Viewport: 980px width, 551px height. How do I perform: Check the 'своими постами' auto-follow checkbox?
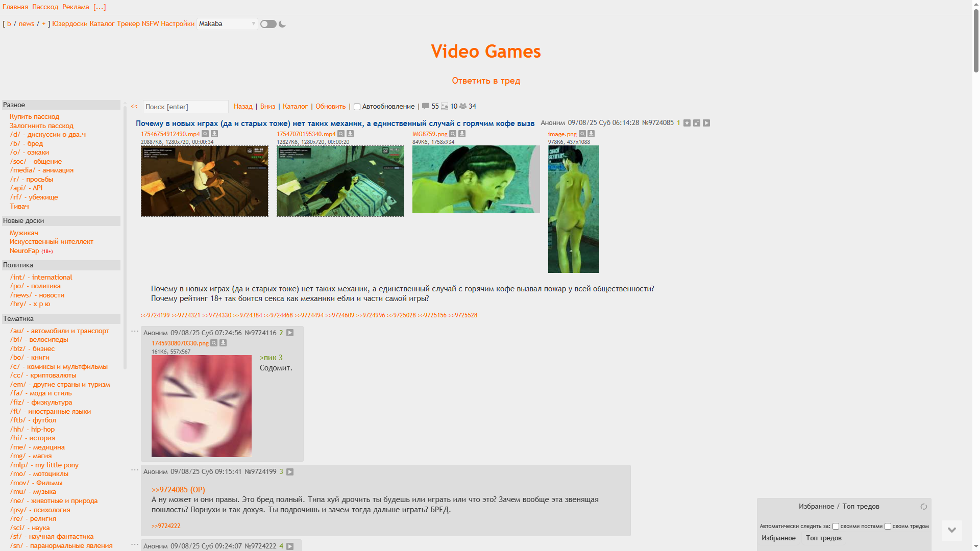tap(836, 526)
